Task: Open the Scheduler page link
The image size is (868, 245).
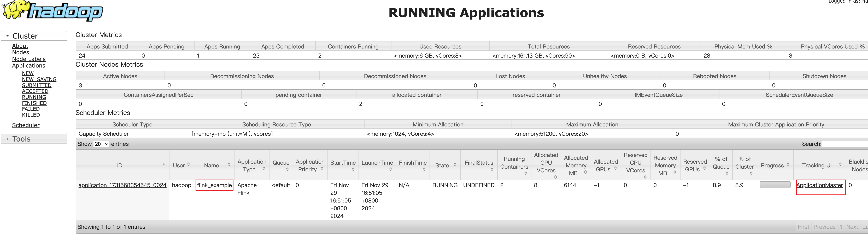Action: click(x=26, y=125)
